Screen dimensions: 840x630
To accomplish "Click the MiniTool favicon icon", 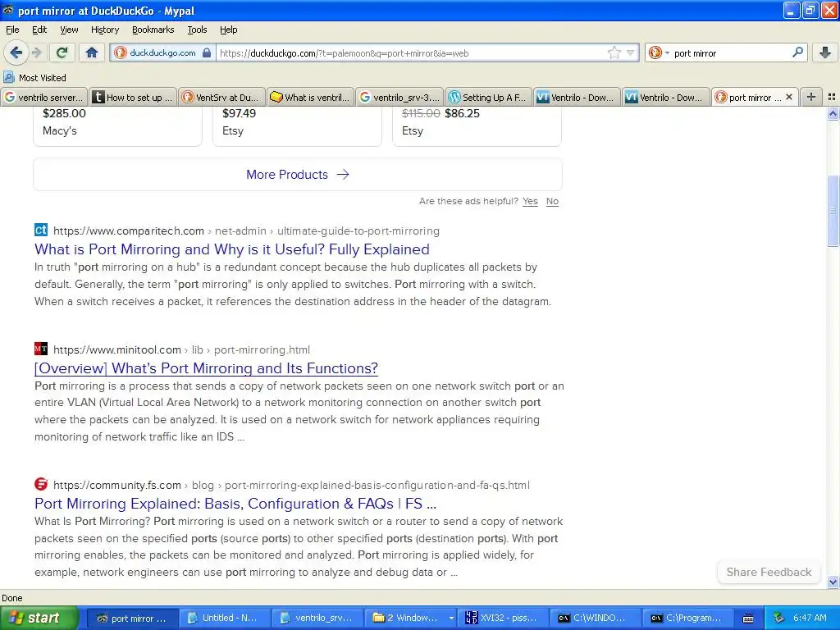I will (x=41, y=349).
